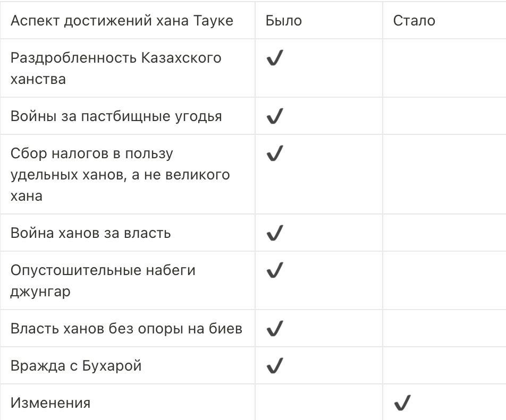Click text Сбор налогов в пользу удельных ханов

tap(120, 174)
